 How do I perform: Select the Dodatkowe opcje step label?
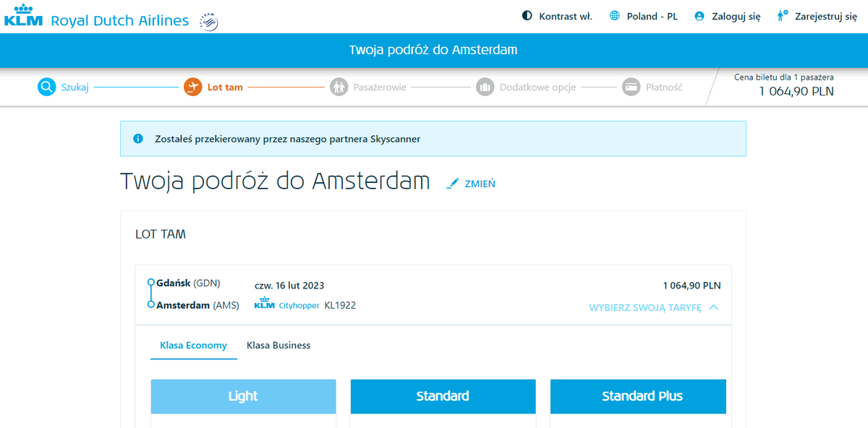(537, 87)
